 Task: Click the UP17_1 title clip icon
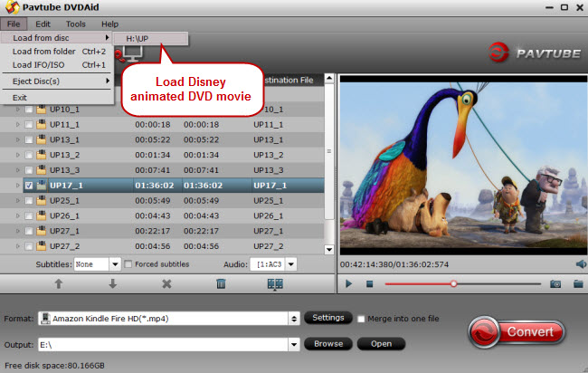(42, 185)
